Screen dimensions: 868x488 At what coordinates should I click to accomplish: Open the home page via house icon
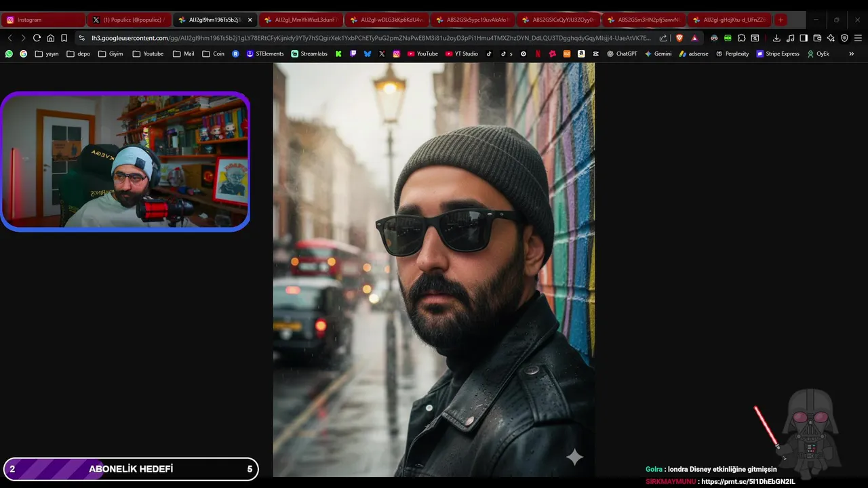(50, 38)
